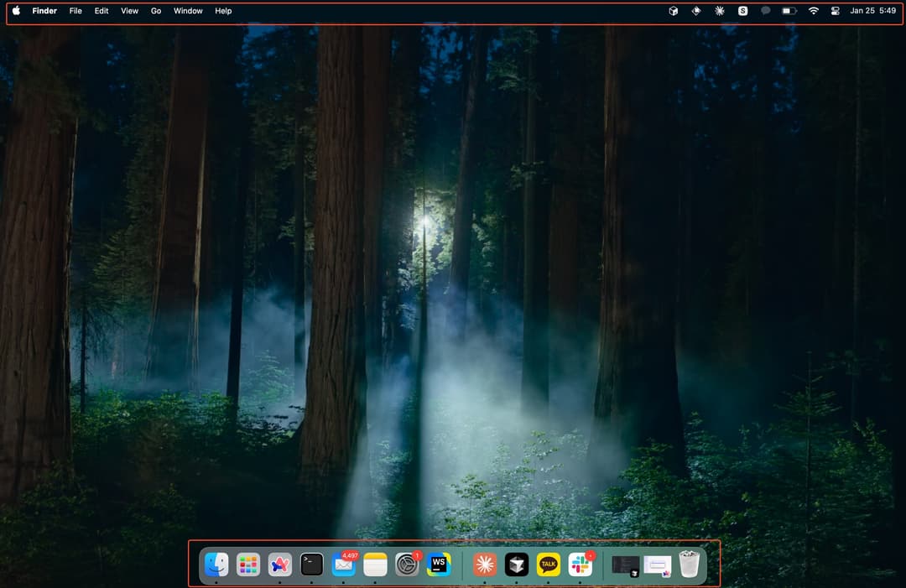Image resolution: width=906 pixels, height=588 pixels.
Task: Open KakaoTalk from the Dock
Action: (x=549, y=565)
